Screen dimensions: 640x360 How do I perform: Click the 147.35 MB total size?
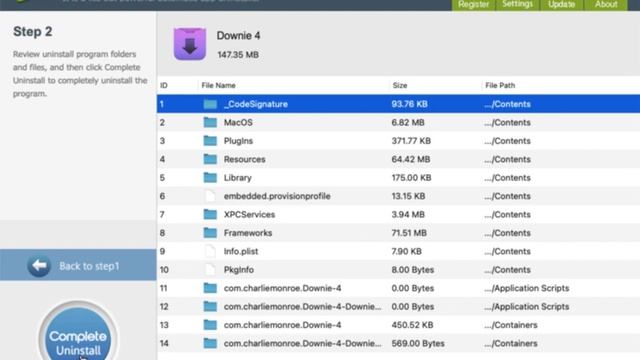pos(238,55)
